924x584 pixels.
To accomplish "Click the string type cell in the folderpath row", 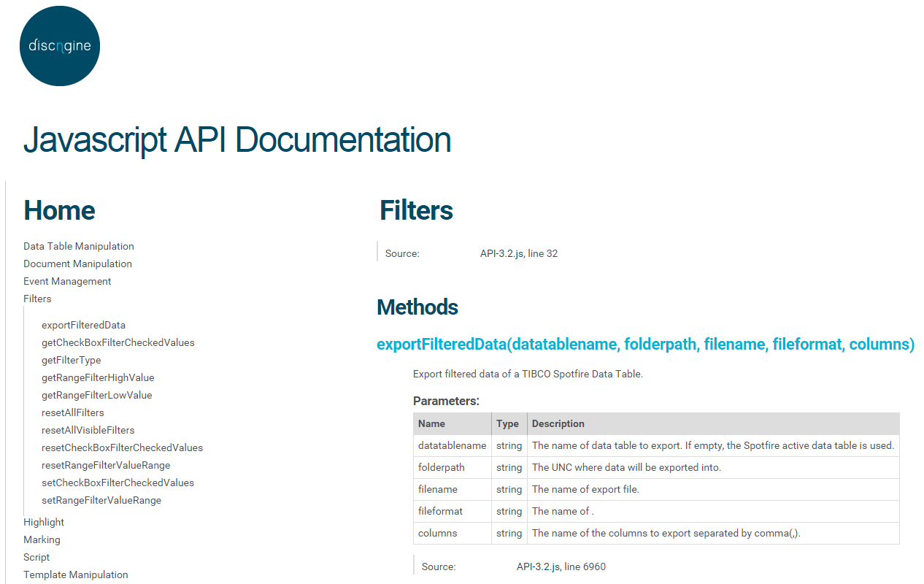I will (x=509, y=467).
